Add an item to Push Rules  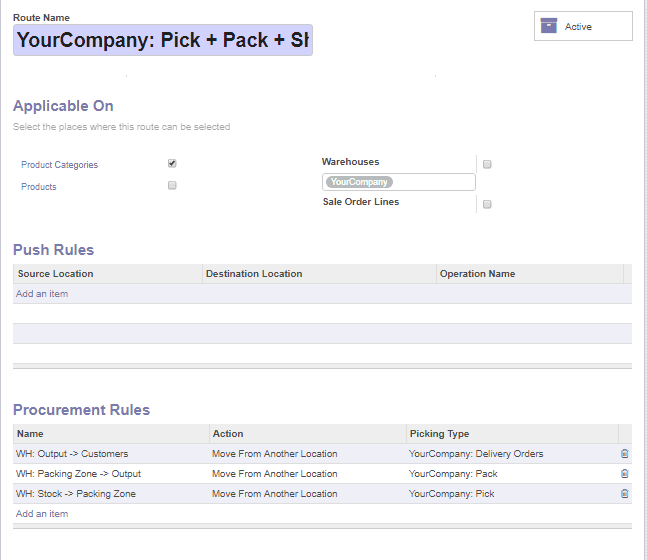[42, 294]
